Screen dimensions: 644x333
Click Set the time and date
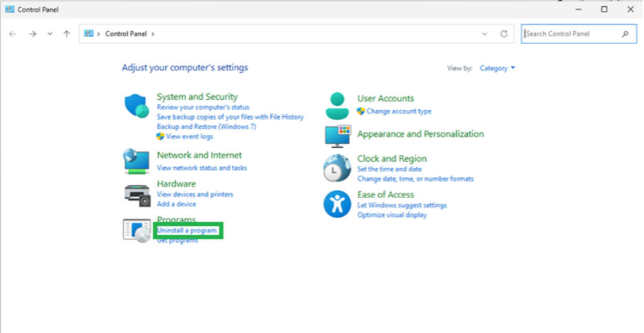click(x=389, y=169)
